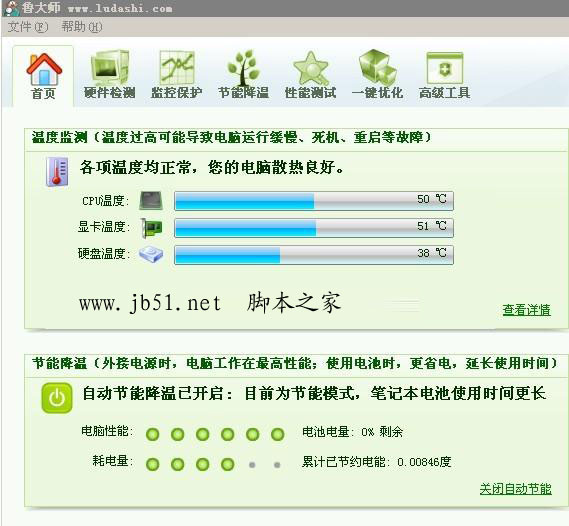Click the last gray 耗电量 dot
569x526 pixels.
coord(277,465)
